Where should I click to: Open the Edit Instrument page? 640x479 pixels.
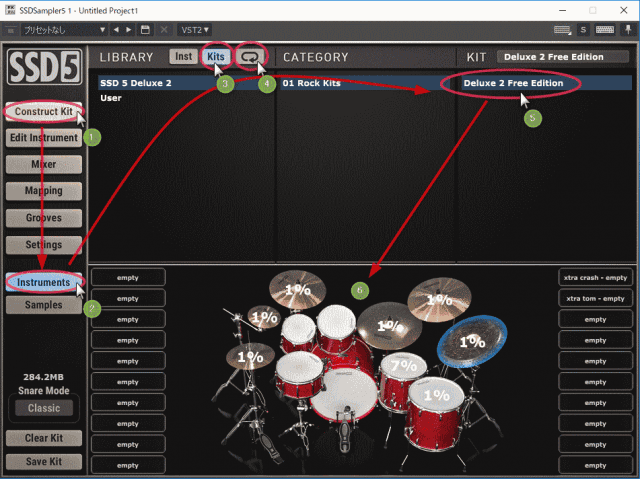44,138
